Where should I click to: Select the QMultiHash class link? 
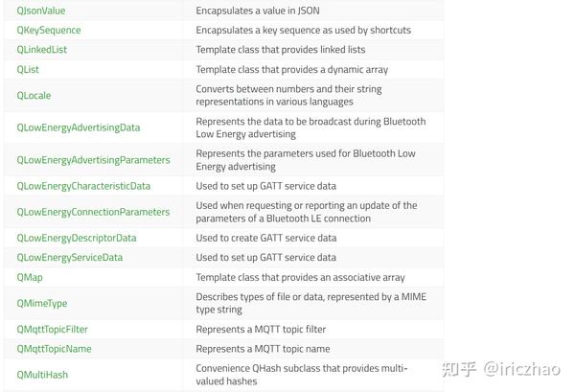(42, 375)
